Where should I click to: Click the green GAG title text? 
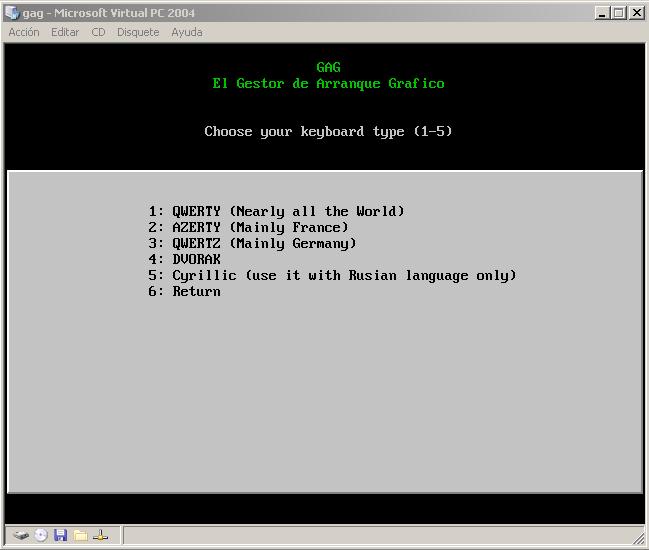pyautogui.click(x=329, y=67)
